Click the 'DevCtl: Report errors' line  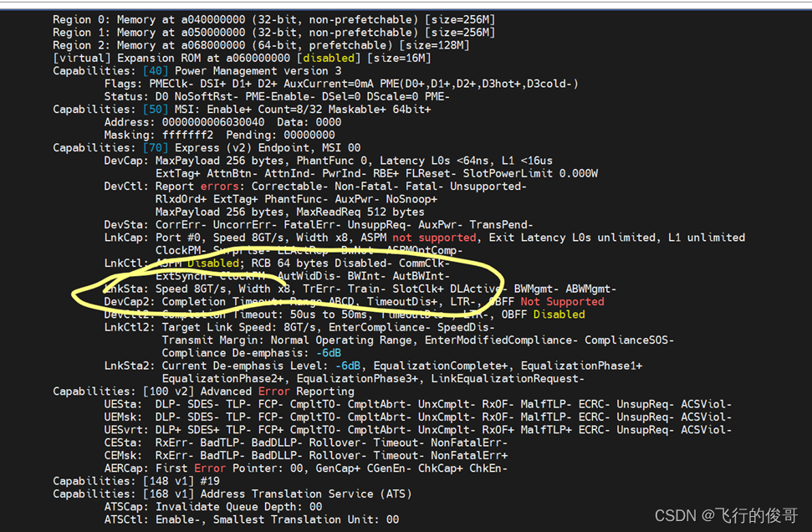click(315, 187)
